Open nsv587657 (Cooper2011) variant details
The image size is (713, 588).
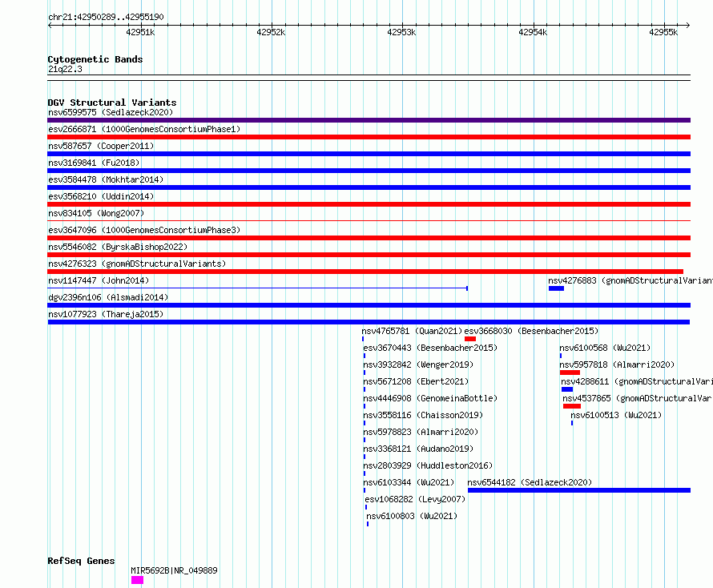click(x=101, y=146)
